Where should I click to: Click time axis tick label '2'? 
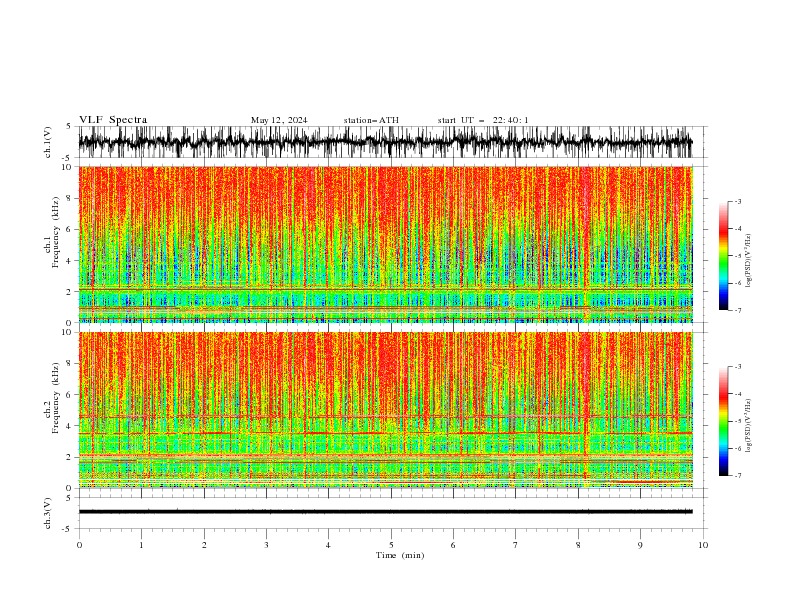coord(204,545)
